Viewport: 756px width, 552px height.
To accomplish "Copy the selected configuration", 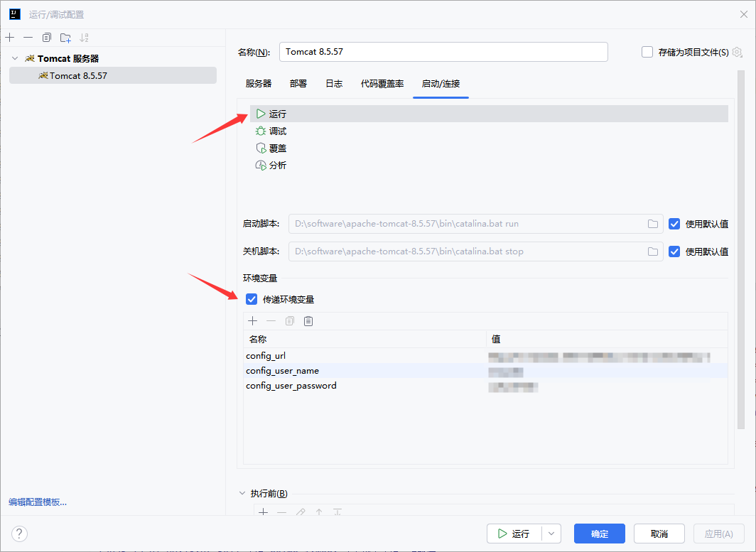I will 47,38.
